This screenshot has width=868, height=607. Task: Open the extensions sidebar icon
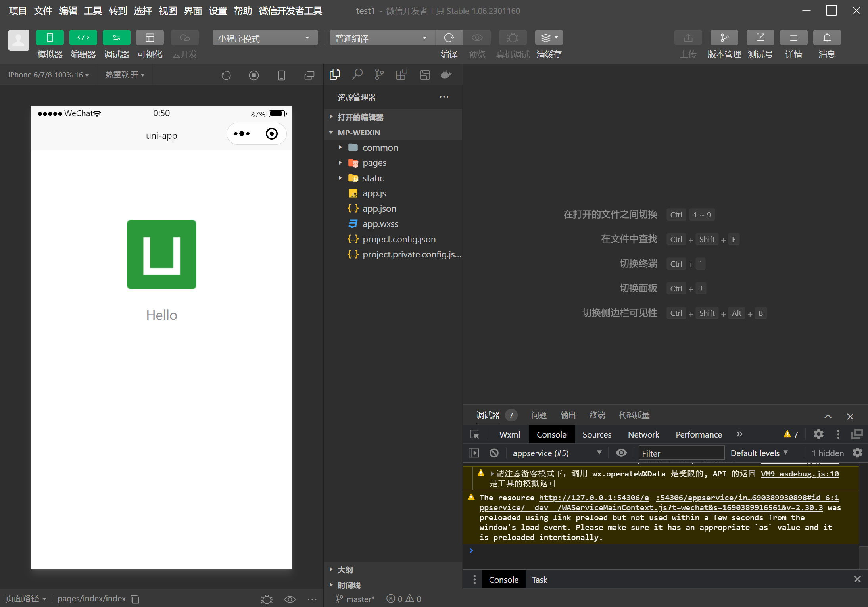click(x=402, y=74)
